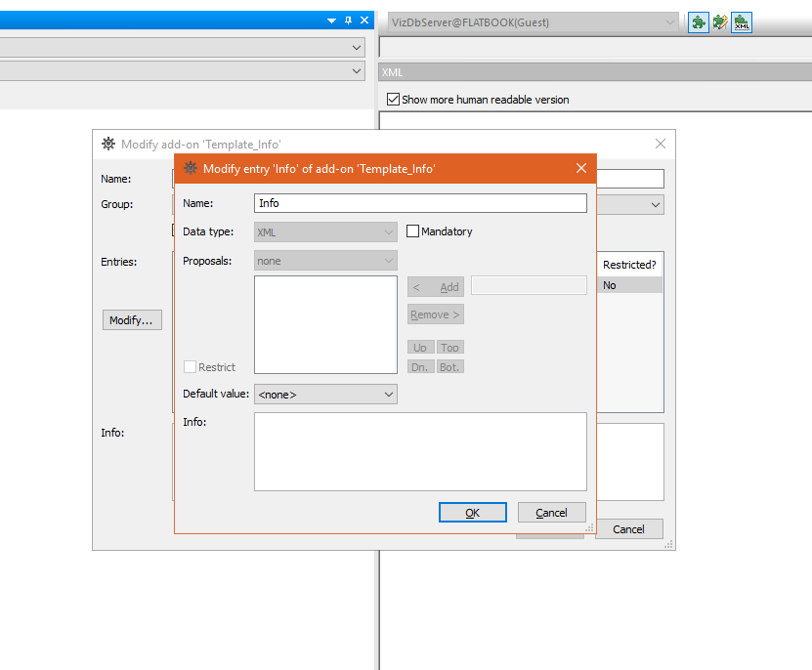
Task: Click the Name field containing 'Info'
Action: 420,203
